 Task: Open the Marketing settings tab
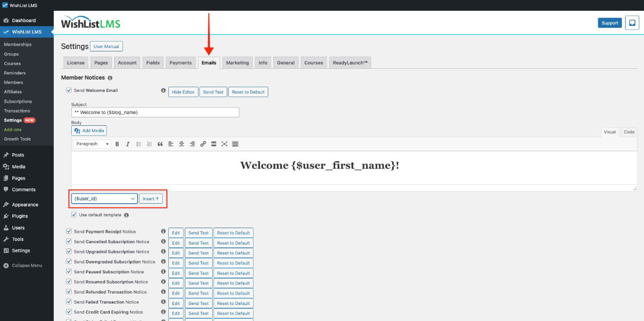pos(237,62)
